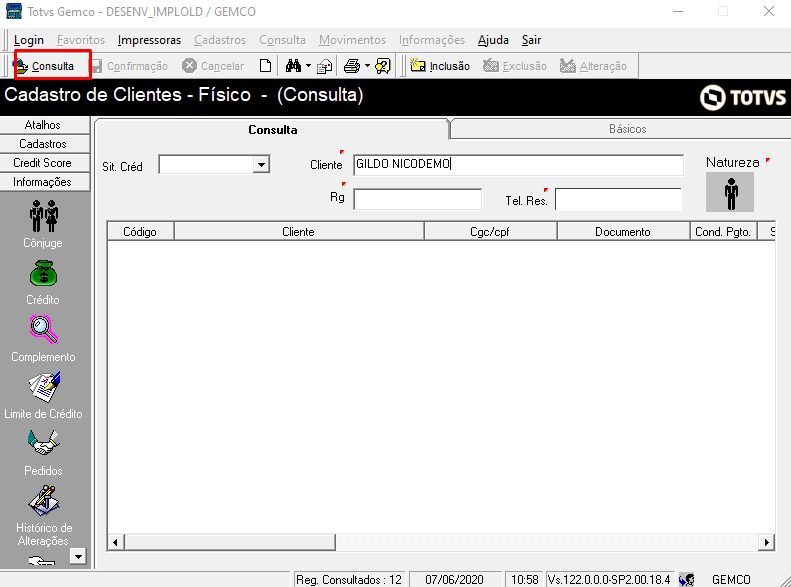Click the Cond. Pgto. column header

click(723, 231)
